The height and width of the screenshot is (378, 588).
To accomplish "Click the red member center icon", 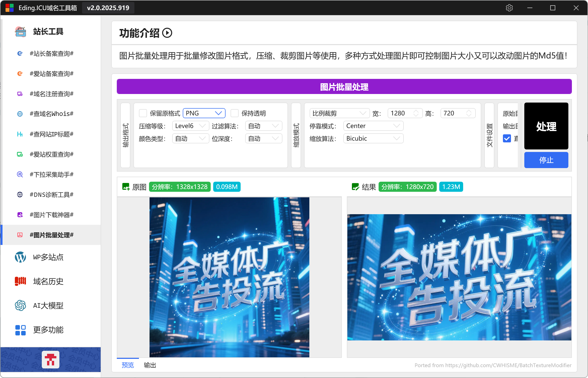I will [x=51, y=360].
